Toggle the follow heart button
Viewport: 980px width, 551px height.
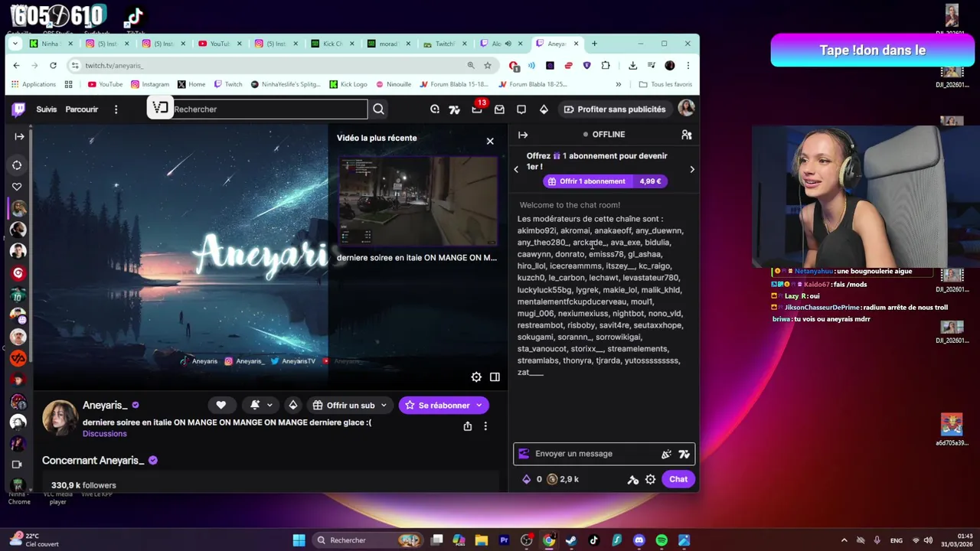pos(220,405)
